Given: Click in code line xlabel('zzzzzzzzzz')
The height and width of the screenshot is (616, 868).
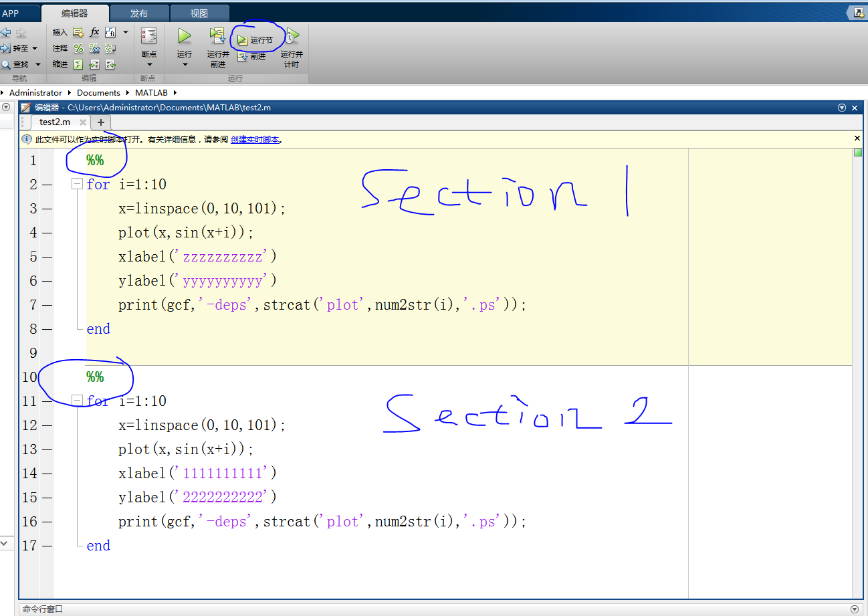Looking at the screenshot, I should click(198, 257).
